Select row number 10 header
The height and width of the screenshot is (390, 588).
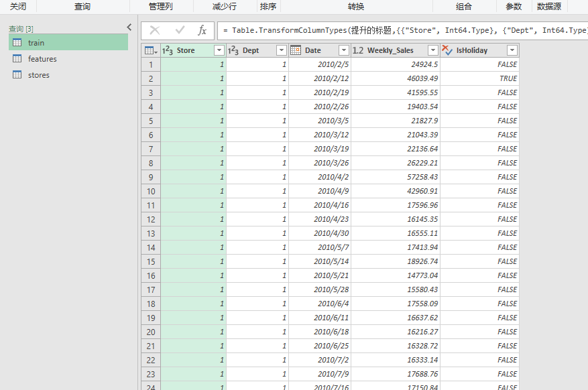tap(151, 191)
